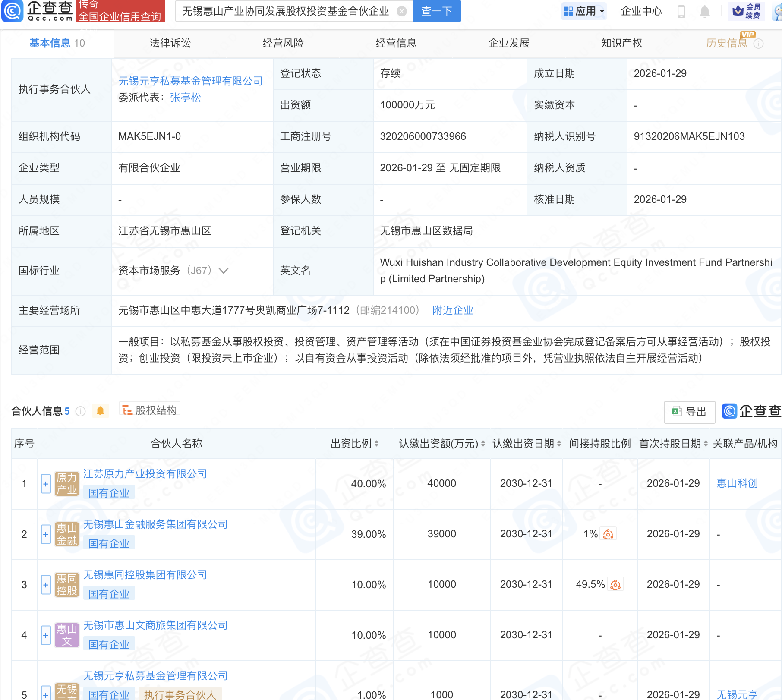Sort by 出资比例 column
The height and width of the screenshot is (700, 782).
pos(376,444)
